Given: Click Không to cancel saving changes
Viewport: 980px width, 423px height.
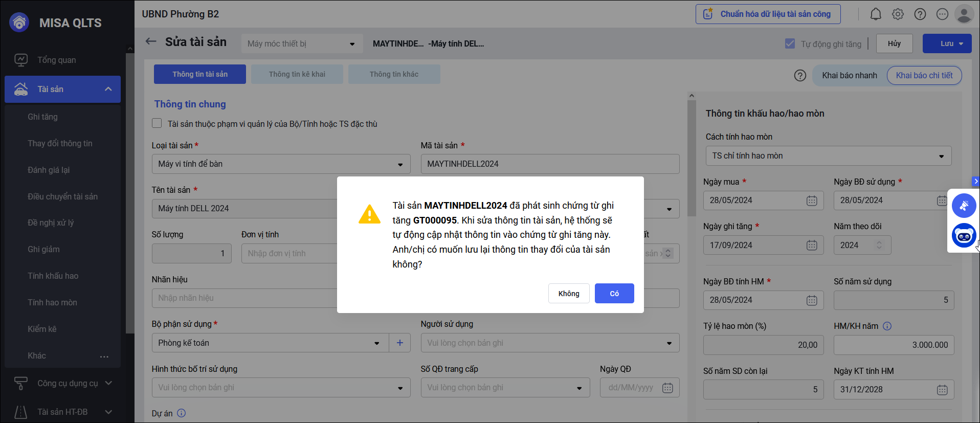Looking at the screenshot, I should pyautogui.click(x=568, y=294).
